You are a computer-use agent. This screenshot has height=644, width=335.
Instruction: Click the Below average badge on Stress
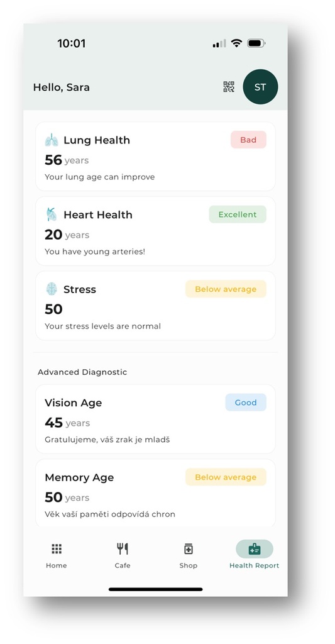click(226, 289)
